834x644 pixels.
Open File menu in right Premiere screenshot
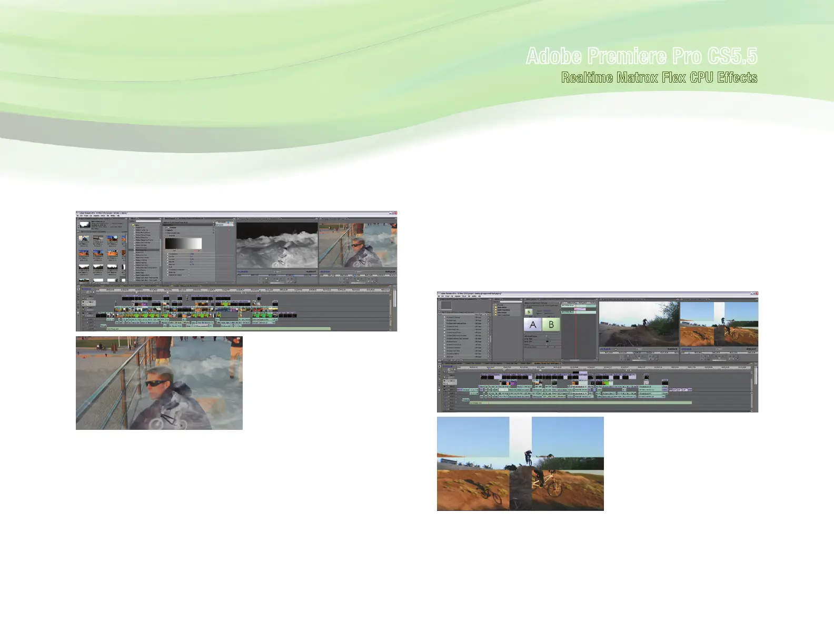(439, 296)
